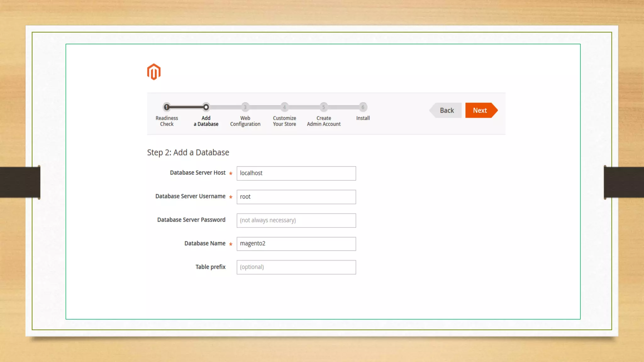The width and height of the screenshot is (644, 362).
Task: Click into Database Server Password field
Action: click(296, 220)
